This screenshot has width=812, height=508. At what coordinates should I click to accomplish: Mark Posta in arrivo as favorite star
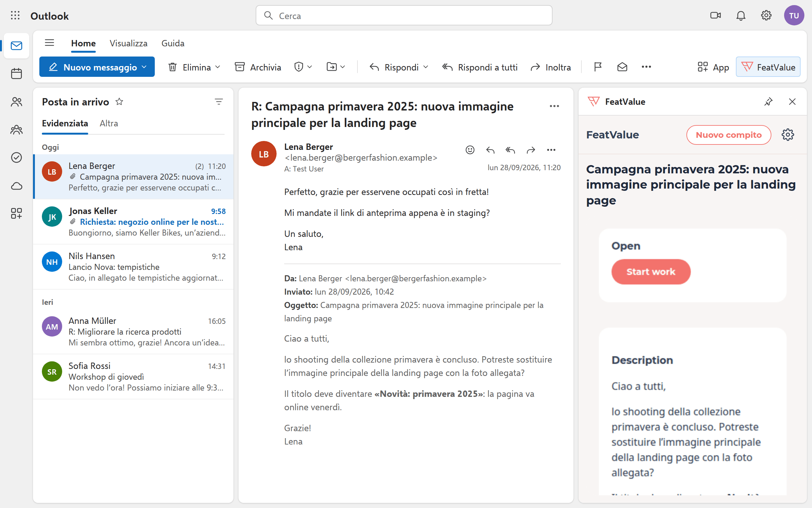pos(119,102)
